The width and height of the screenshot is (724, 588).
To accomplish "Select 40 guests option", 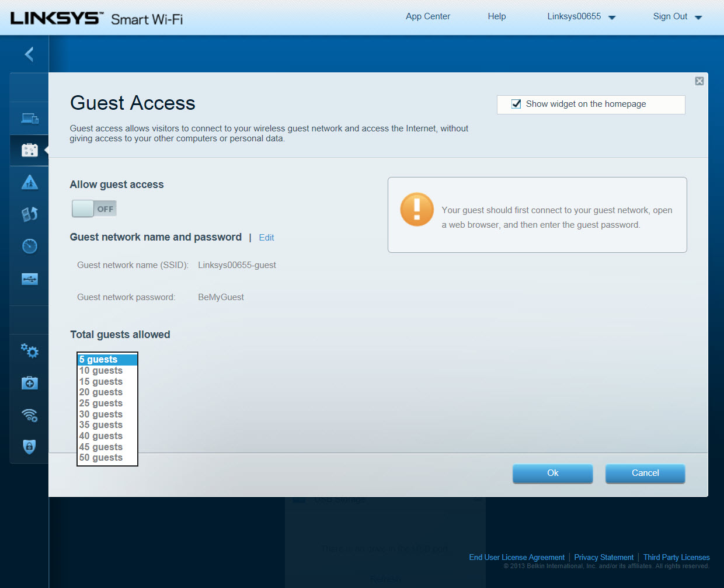I will [x=107, y=436].
